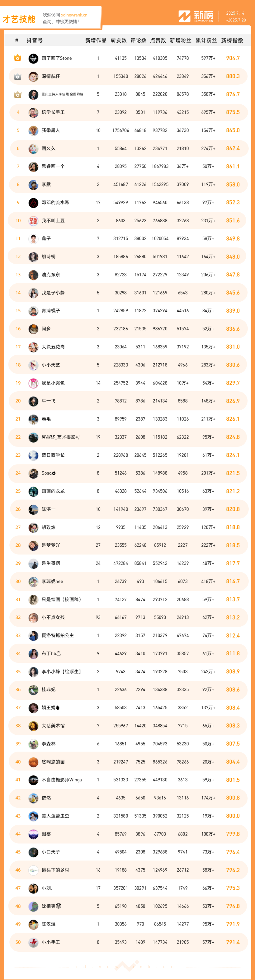Open 画了画了Stone's avatar
The width and height of the screenshot is (255, 980).
pyautogui.click(x=34, y=59)
